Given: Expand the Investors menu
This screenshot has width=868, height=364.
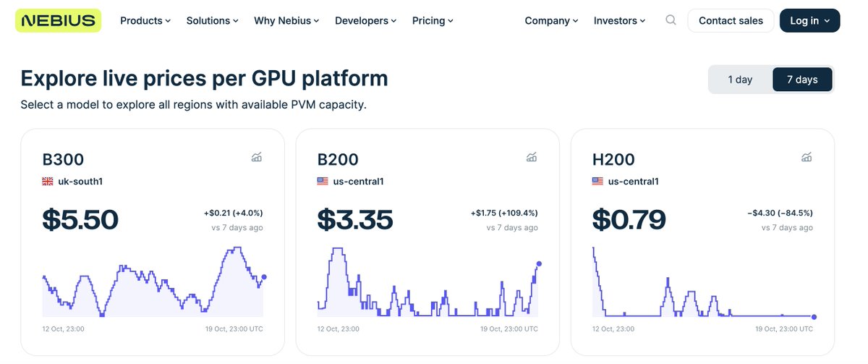Looking at the screenshot, I should (620, 20).
